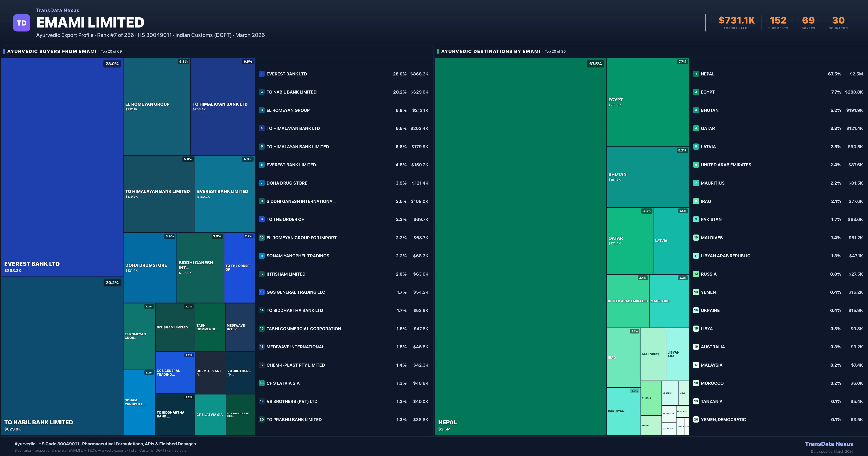
Task: Click rank badge 20 beside YEMEN, DEMOCRATIC
Action: coord(696,420)
